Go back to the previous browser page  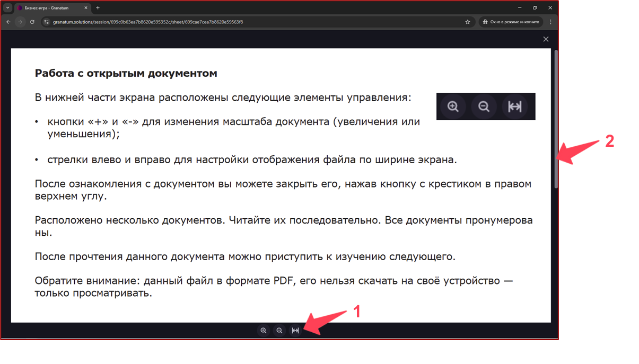point(8,22)
